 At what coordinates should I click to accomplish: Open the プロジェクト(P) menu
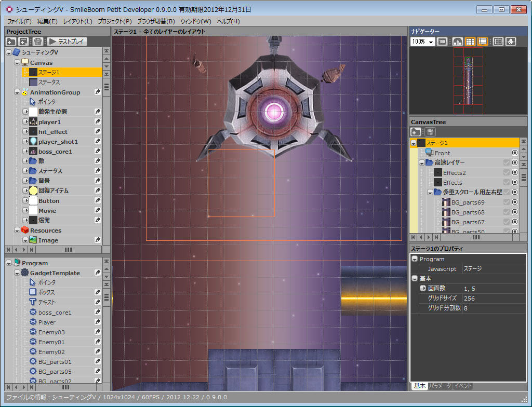(x=115, y=21)
